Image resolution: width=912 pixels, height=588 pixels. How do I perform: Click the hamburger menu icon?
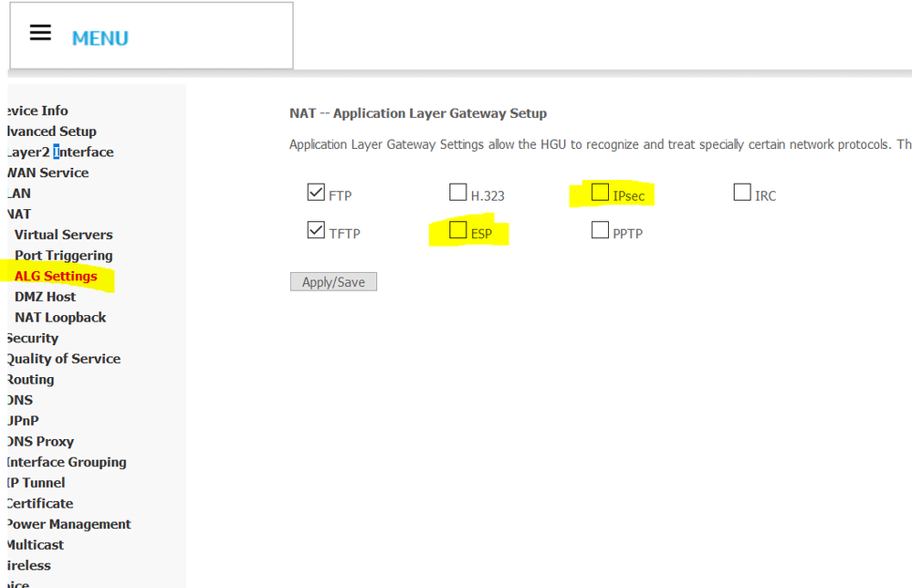click(x=40, y=33)
